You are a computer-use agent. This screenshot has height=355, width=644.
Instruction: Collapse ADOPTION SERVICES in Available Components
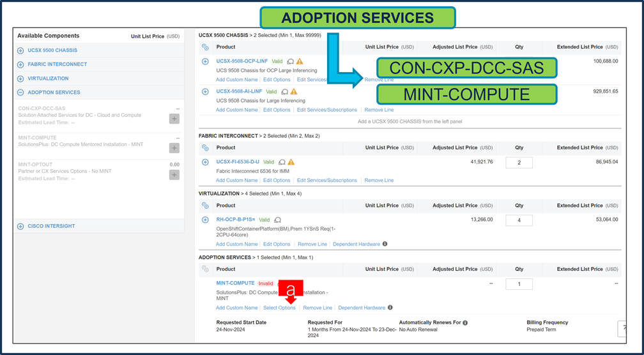point(20,93)
